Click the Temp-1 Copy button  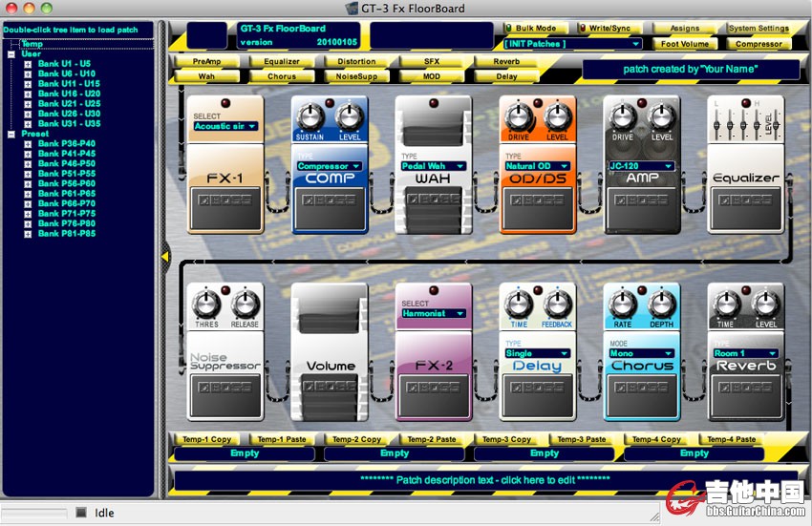click(x=206, y=439)
